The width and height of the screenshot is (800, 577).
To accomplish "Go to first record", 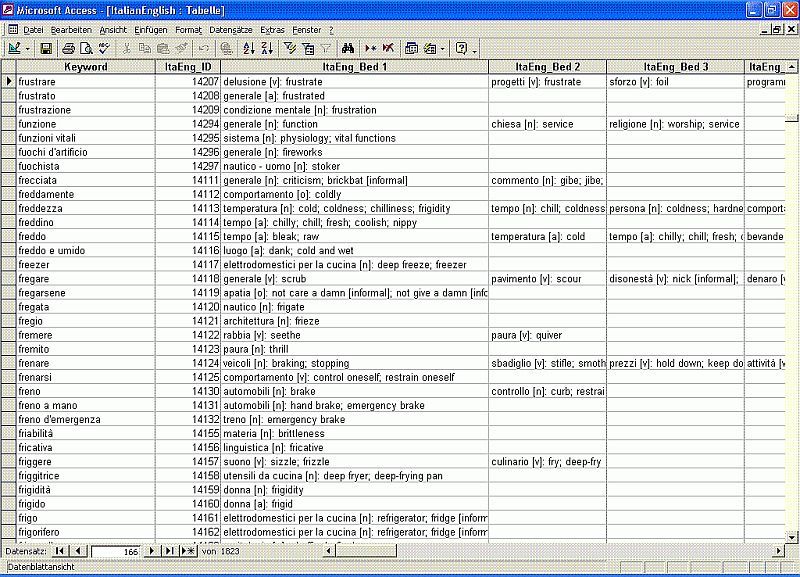I will [x=60, y=551].
